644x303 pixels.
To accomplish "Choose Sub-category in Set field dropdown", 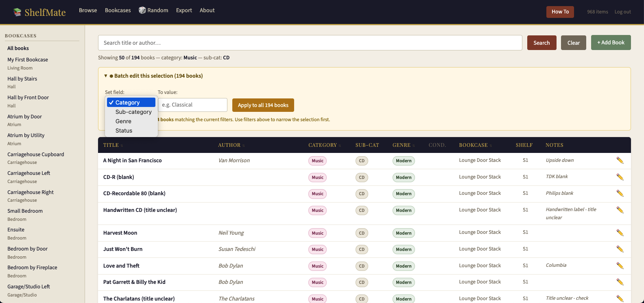I will coord(131,112).
